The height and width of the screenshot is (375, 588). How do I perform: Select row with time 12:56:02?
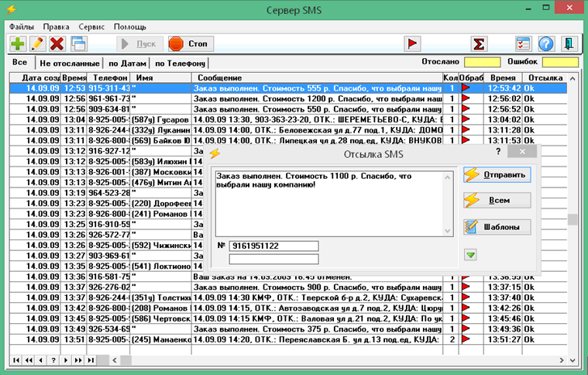(288, 98)
